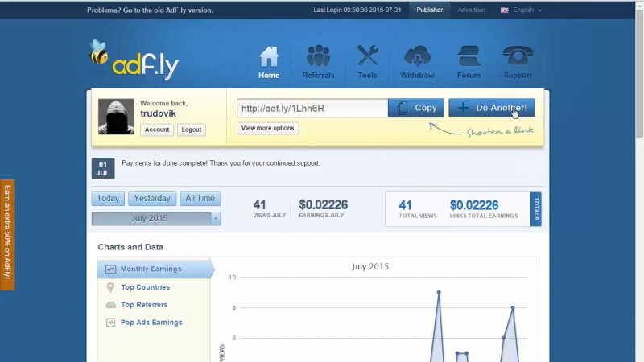Click the plus icon on Do Another
Screen dimensions: 644x362
coord(463,108)
